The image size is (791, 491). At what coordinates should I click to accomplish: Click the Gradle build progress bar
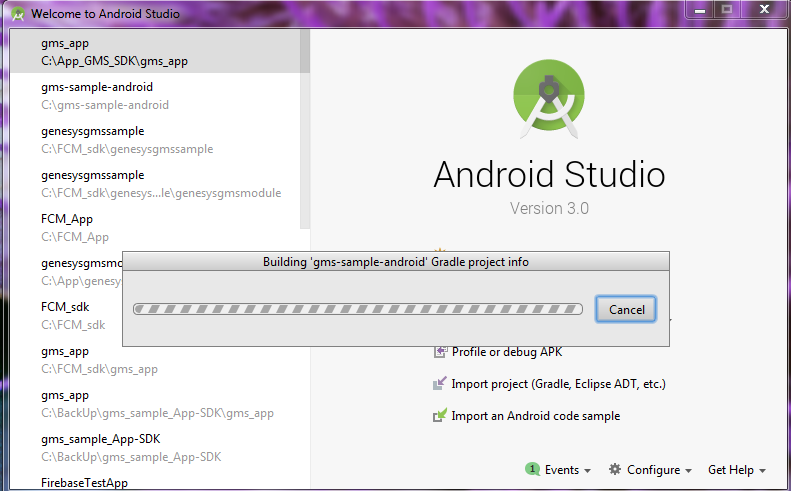click(358, 309)
